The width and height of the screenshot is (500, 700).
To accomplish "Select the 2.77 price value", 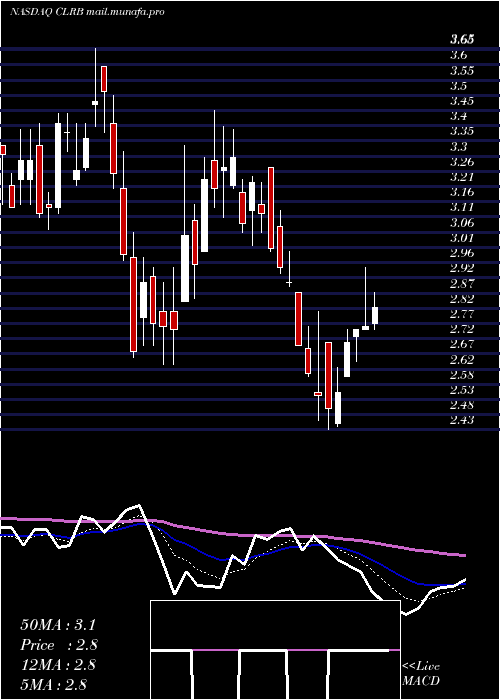I will coord(462,313).
